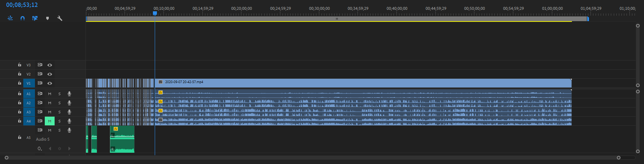Screen dimensions: 644x164
Task: Click the playhead timecode 00;08;53;12
Action: coord(22,5)
